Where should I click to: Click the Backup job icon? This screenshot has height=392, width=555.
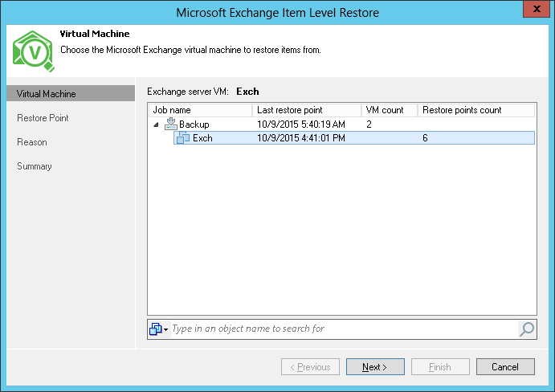coord(171,124)
